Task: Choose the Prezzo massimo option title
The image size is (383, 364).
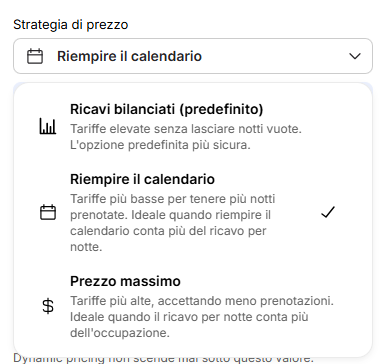Action: 125,281
